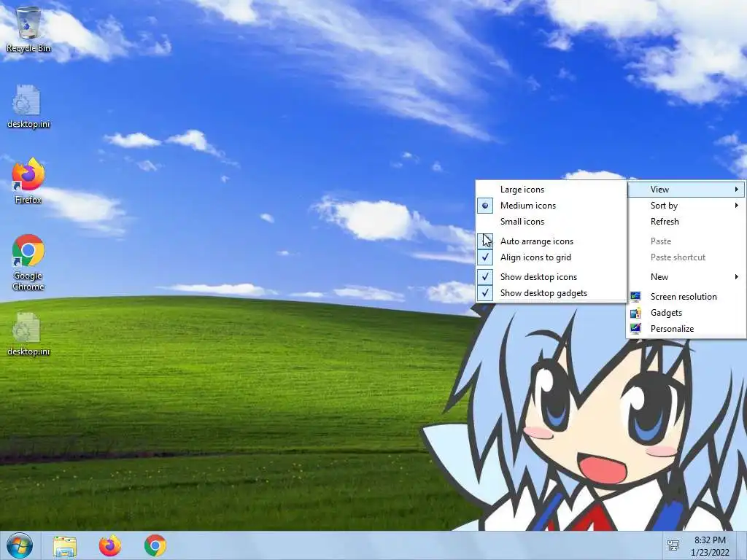Screen dimensions: 747x560
Task: Toggle Show desktop icons
Action: point(551,276)
